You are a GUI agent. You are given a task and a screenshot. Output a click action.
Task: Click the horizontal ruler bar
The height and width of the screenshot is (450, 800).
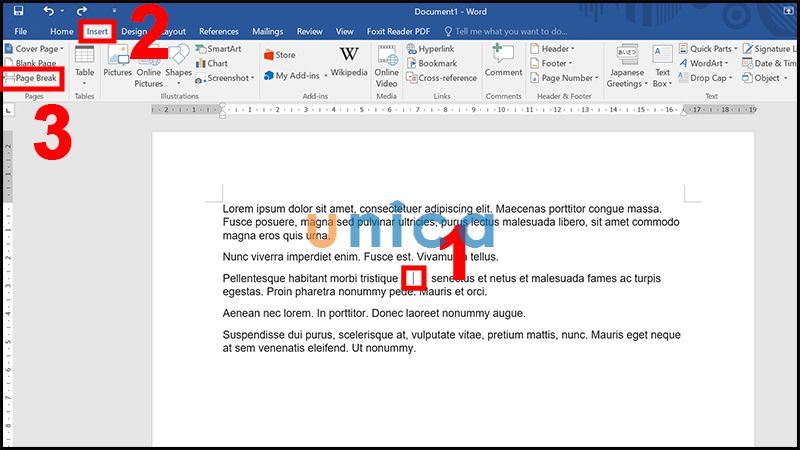tap(454, 110)
